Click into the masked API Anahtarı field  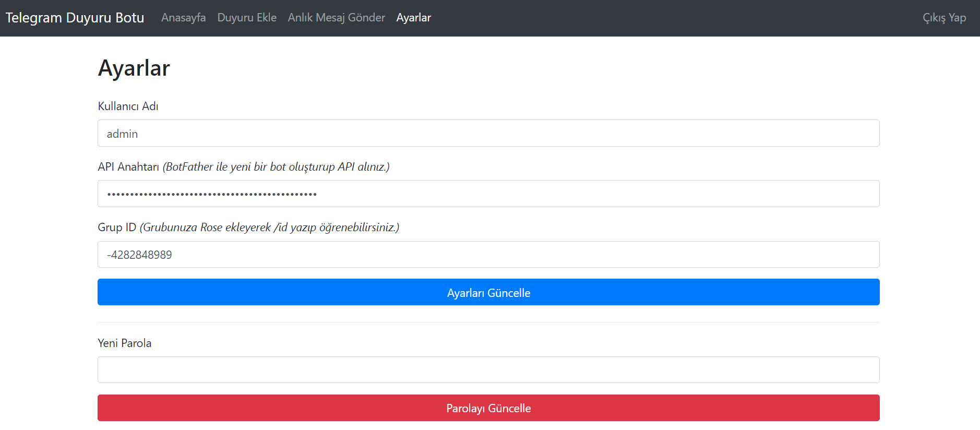click(488, 194)
